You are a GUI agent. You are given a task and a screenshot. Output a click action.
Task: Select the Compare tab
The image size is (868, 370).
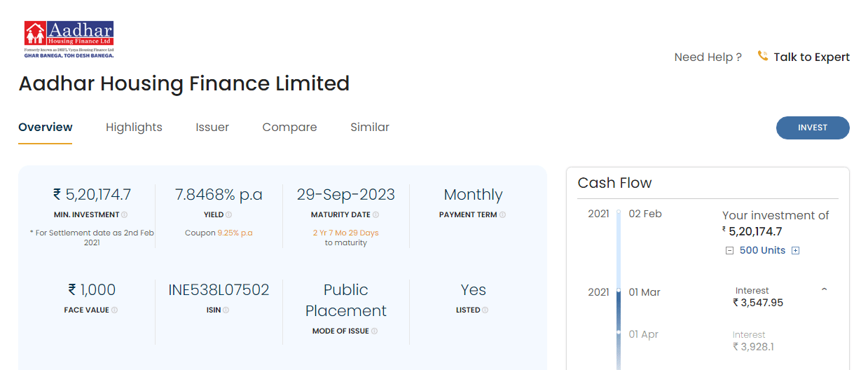289,127
